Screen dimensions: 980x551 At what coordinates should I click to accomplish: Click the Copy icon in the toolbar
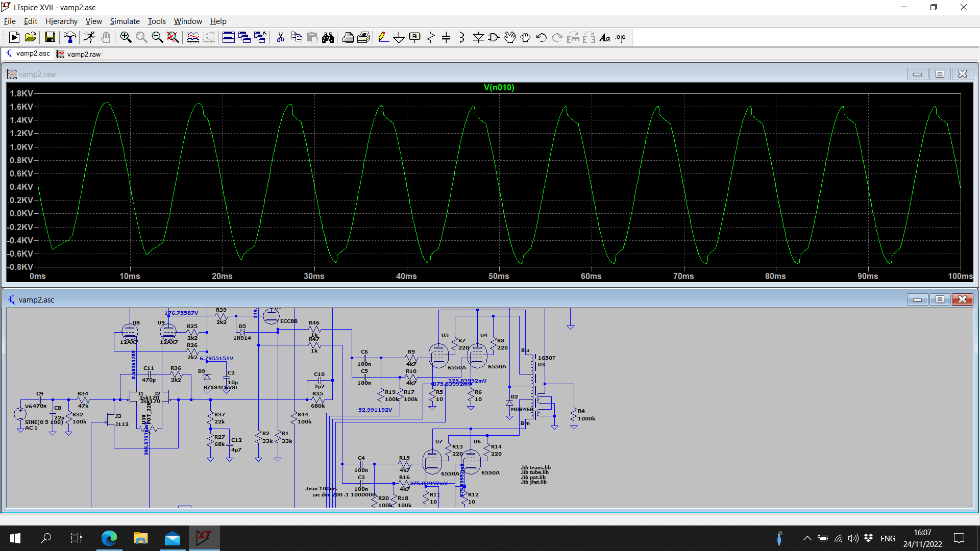coord(296,37)
